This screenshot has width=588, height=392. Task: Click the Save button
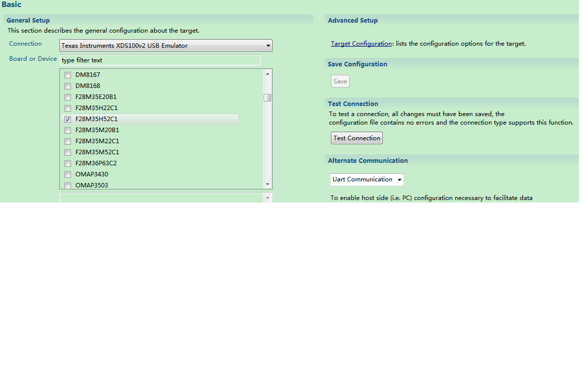pos(340,81)
